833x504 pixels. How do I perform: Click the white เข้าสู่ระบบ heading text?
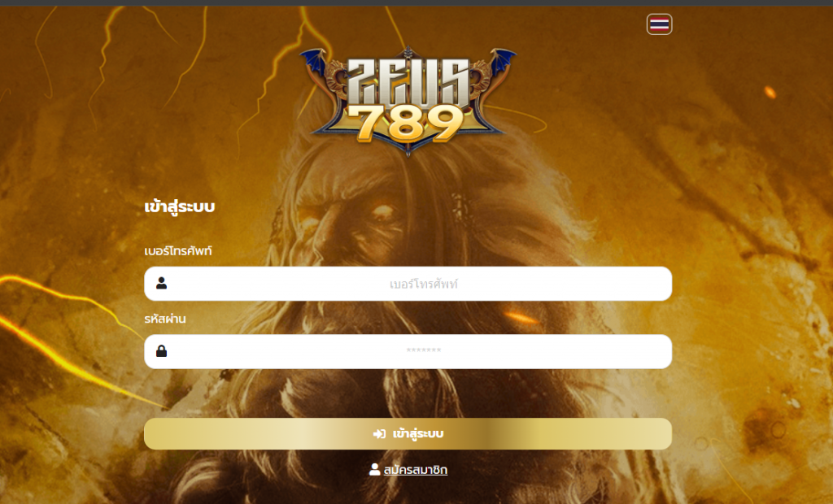(x=180, y=206)
